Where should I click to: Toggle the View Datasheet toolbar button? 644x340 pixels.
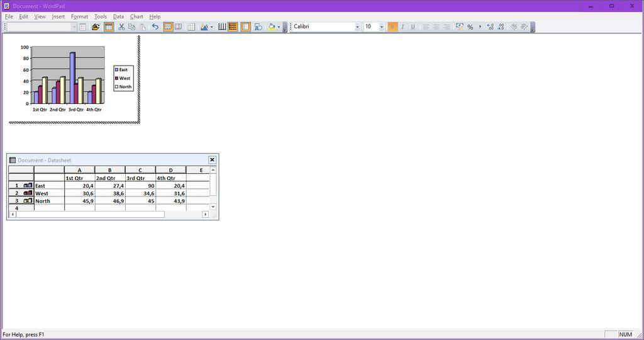pyautogui.click(x=109, y=26)
